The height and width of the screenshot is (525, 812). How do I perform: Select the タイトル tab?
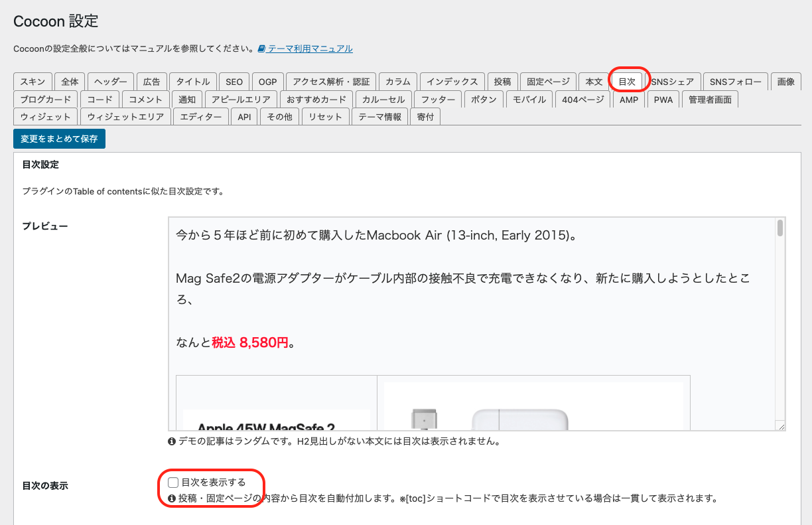coord(193,82)
